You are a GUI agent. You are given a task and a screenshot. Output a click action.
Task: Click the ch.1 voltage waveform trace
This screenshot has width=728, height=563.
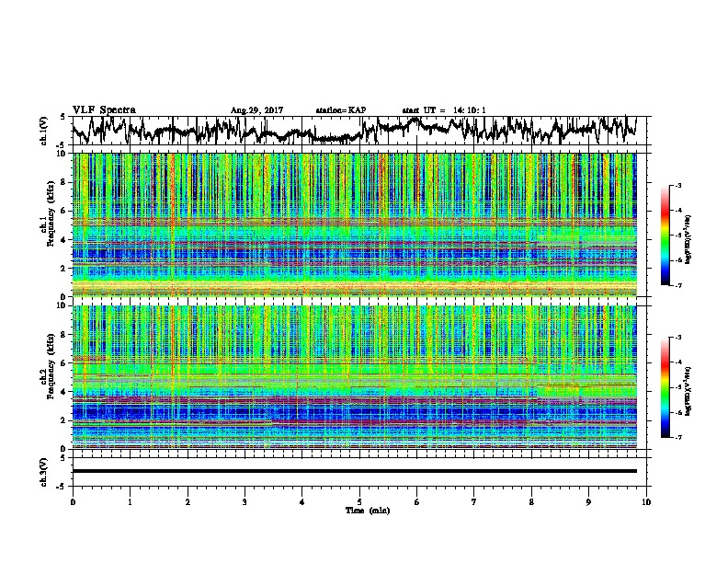(354, 131)
